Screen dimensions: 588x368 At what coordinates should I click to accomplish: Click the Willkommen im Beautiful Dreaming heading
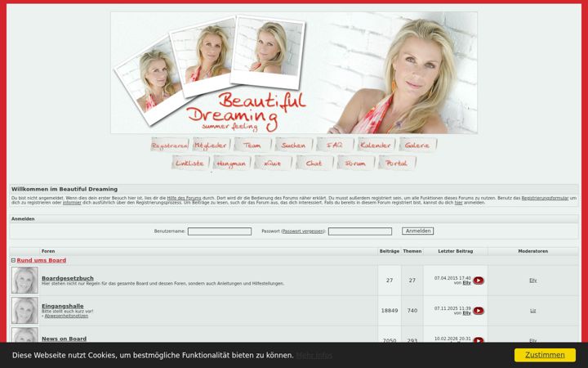(65, 189)
